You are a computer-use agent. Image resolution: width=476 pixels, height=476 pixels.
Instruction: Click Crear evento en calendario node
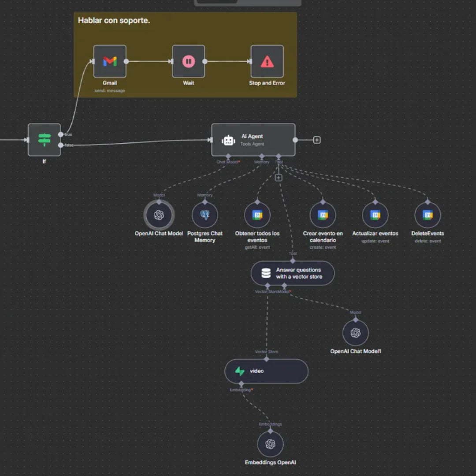pyautogui.click(x=323, y=215)
